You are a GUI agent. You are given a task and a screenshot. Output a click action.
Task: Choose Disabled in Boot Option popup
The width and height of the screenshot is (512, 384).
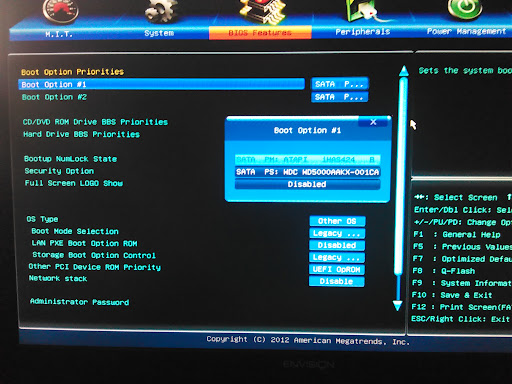click(x=307, y=184)
